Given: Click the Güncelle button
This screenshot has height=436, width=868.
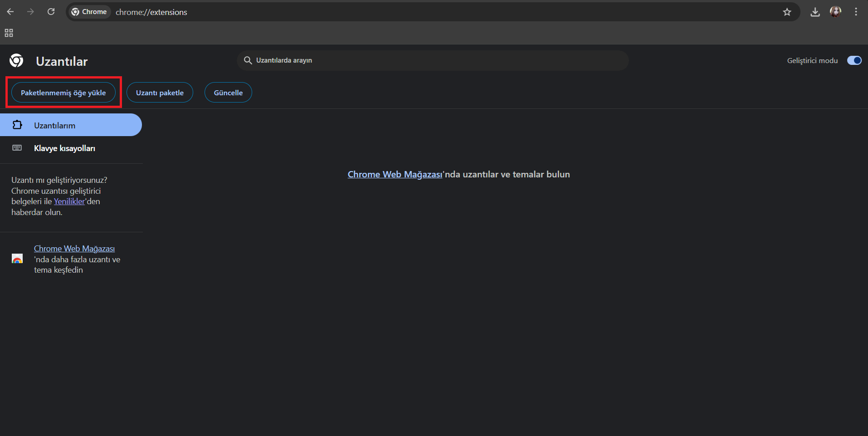Looking at the screenshot, I should point(228,93).
